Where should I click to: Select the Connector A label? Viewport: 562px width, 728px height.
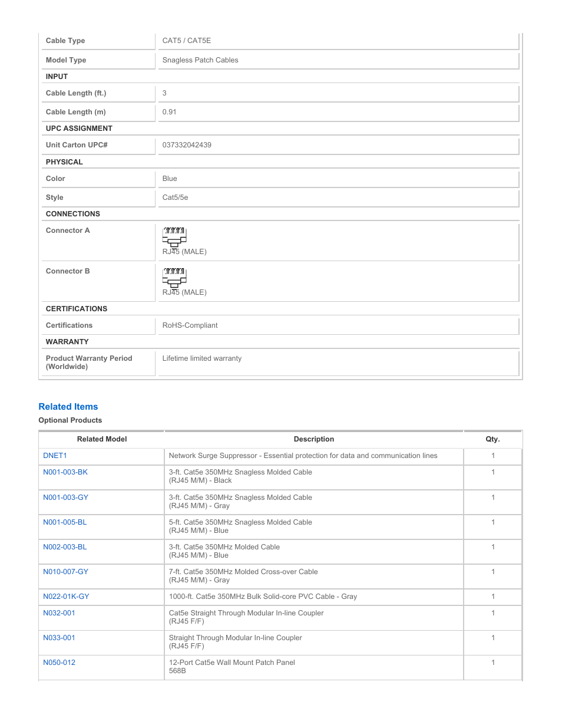68,230
